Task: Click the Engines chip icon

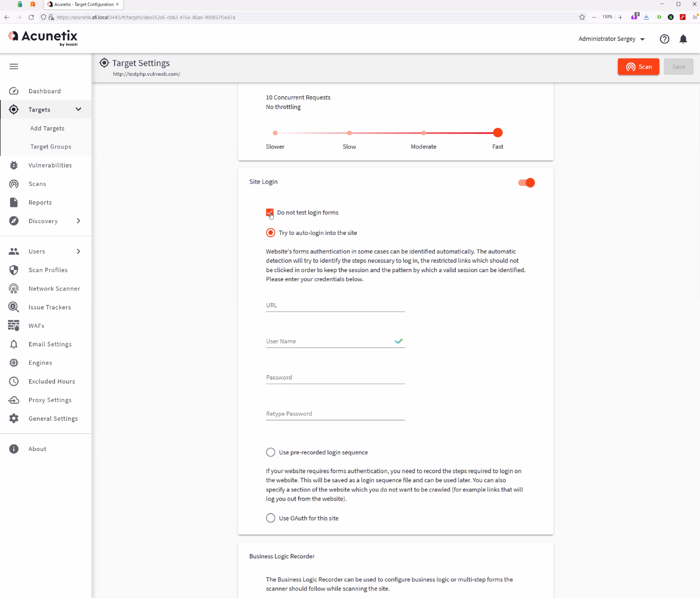Action: (14, 363)
